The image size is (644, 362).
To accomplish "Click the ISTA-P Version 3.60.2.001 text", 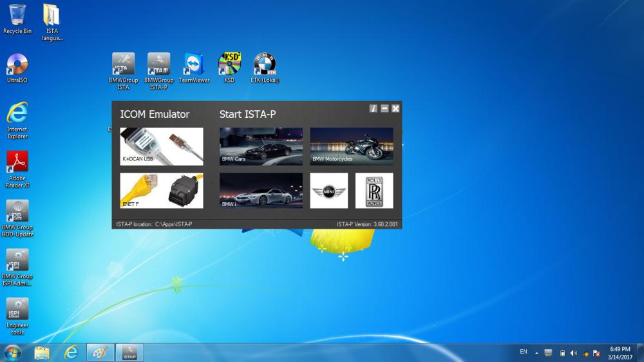I will click(367, 224).
